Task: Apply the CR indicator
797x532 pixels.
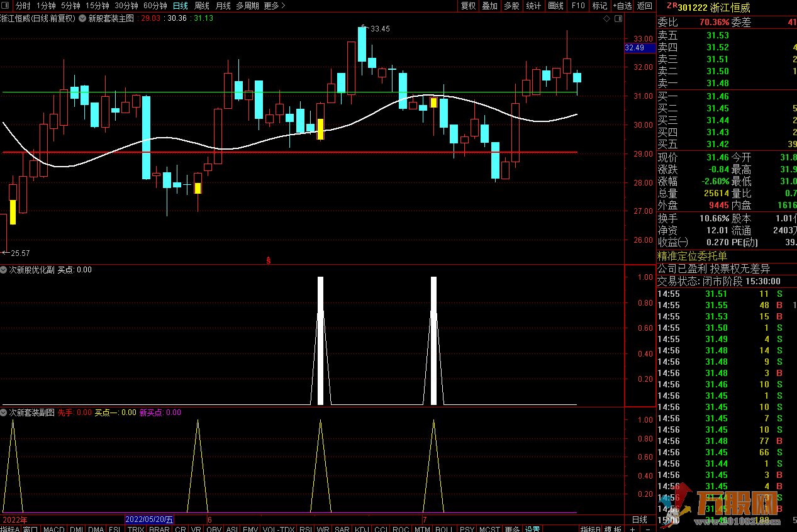Action: pos(181,529)
